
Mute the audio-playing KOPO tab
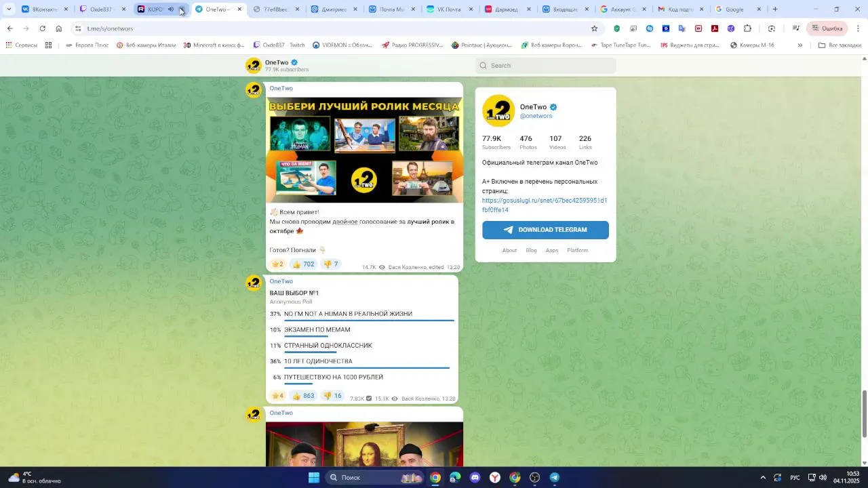pyautogui.click(x=170, y=9)
